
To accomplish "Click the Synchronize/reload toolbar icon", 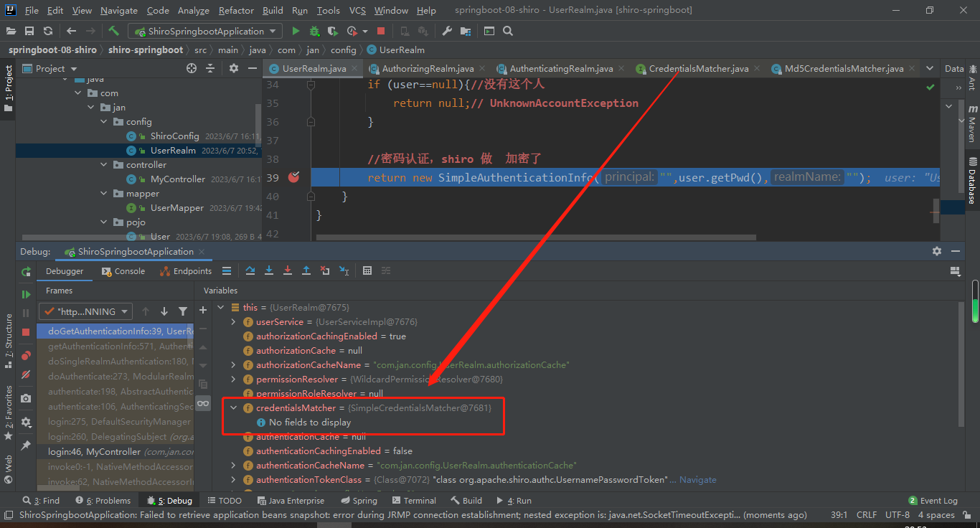I will [x=48, y=31].
